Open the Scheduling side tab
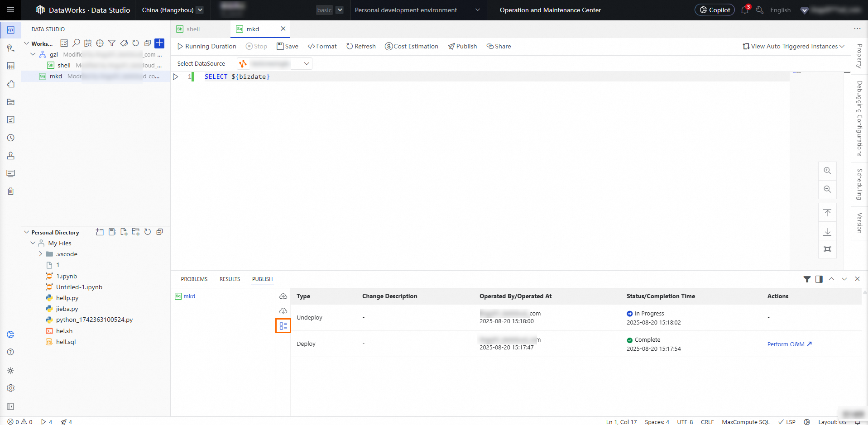Viewport: 868px width, 425px height. point(859,184)
